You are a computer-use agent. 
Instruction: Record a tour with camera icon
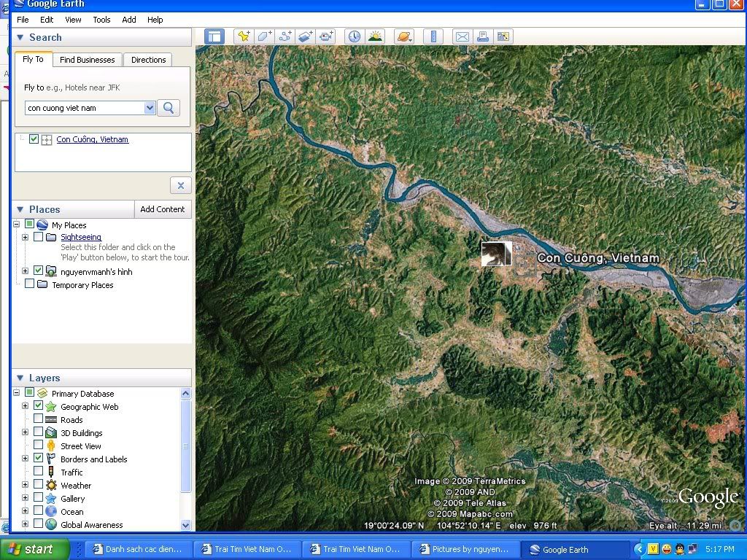[x=326, y=36]
